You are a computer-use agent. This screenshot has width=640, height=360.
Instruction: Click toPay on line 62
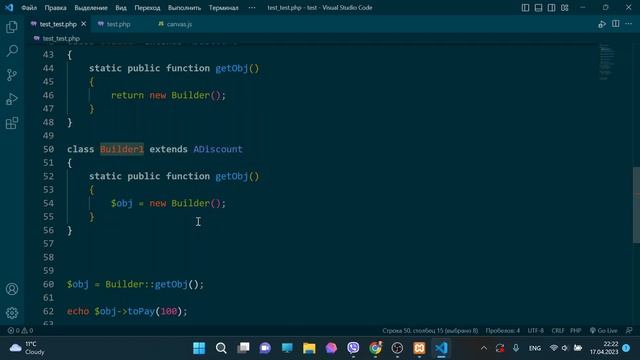(x=141, y=311)
